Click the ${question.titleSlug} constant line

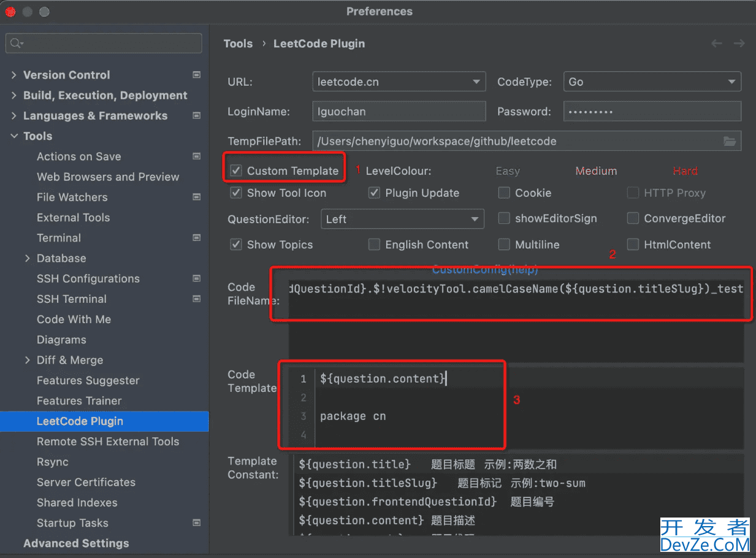point(442,483)
